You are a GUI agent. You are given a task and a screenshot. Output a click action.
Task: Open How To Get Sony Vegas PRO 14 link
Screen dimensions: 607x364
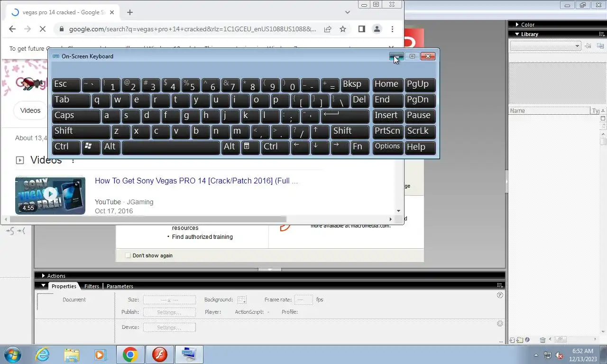click(x=196, y=181)
